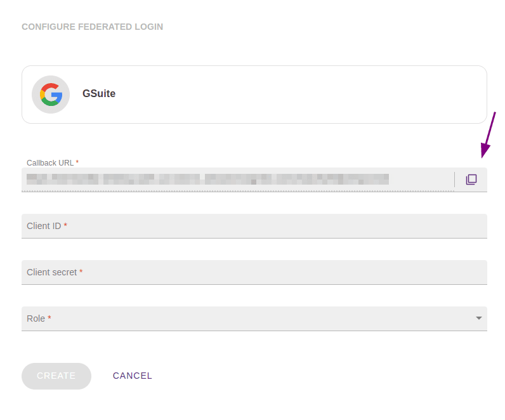Click the Callback URL field label

(x=51, y=163)
